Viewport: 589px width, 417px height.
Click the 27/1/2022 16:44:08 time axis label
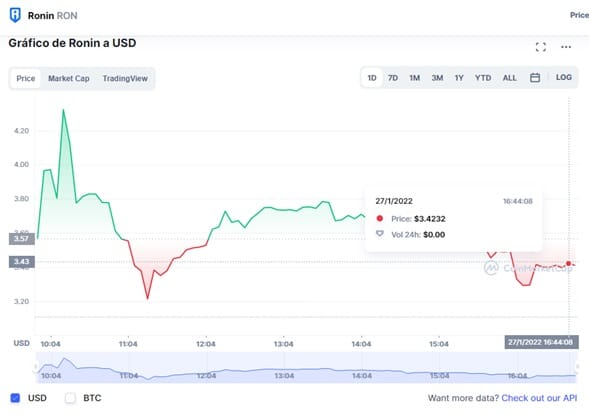click(x=541, y=342)
